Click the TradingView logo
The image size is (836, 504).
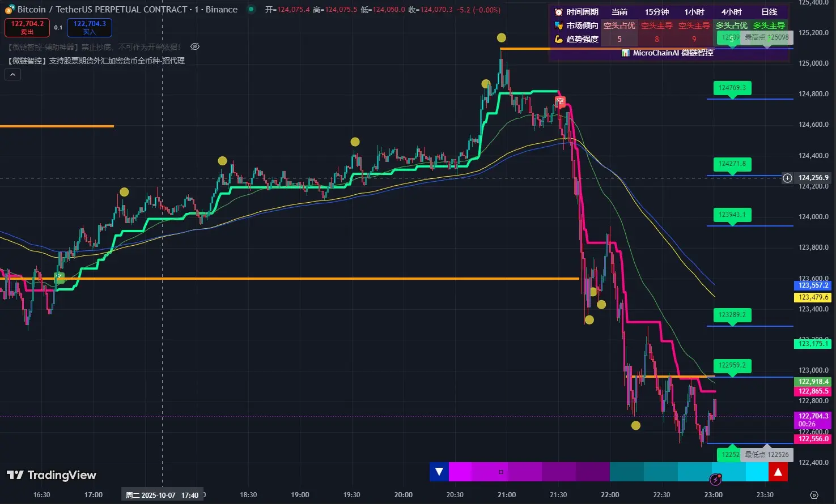(x=52, y=475)
